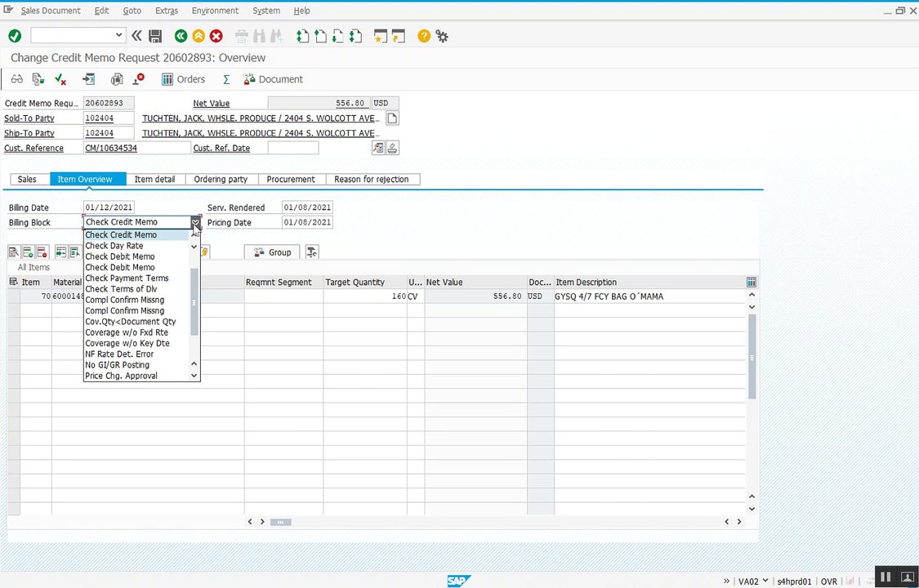Go to last page icon
The image size is (919, 588).
(x=355, y=36)
